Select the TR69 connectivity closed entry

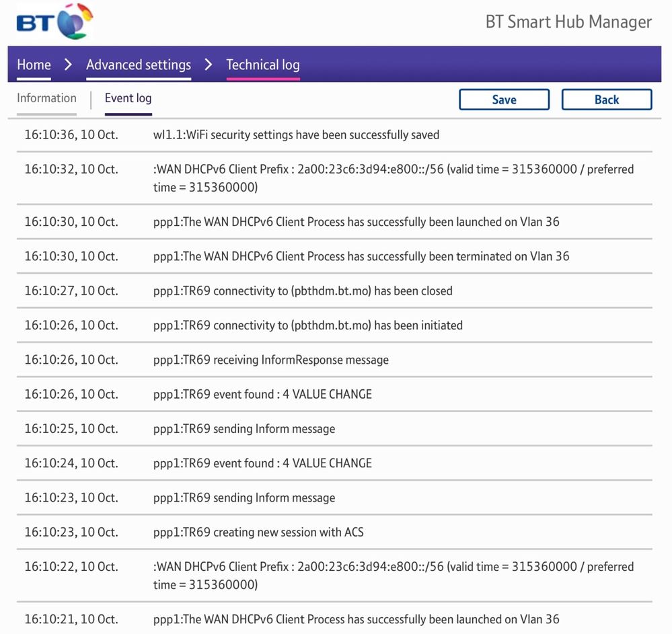click(303, 291)
